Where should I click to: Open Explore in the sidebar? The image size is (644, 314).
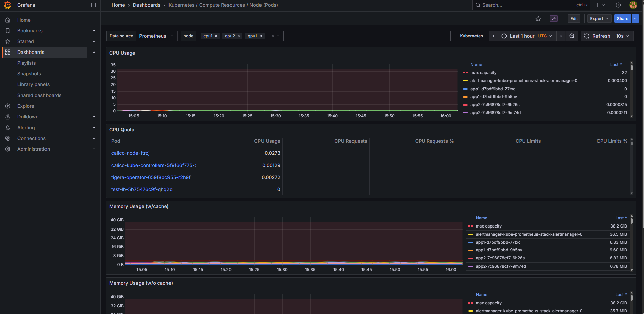pos(26,106)
